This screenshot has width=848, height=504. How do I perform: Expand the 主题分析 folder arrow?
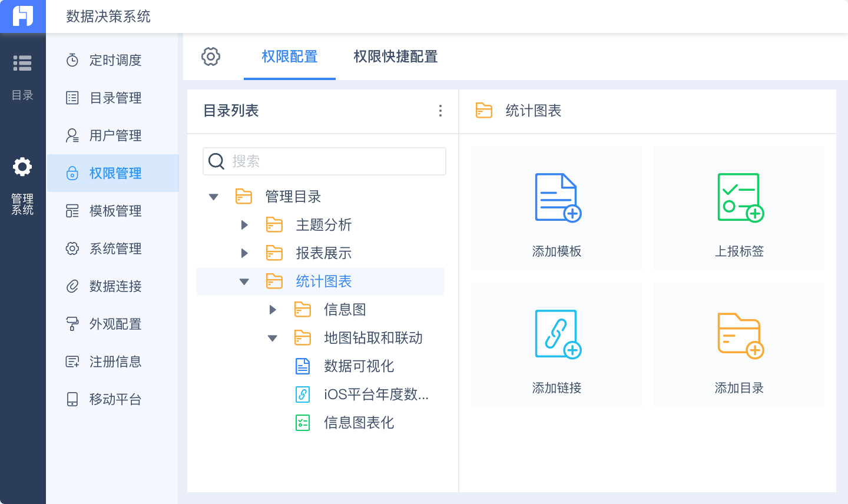coord(244,225)
